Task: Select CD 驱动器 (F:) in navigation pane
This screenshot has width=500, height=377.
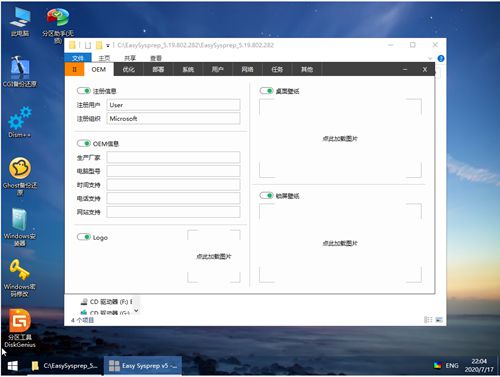Action: (x=107, y=302)
